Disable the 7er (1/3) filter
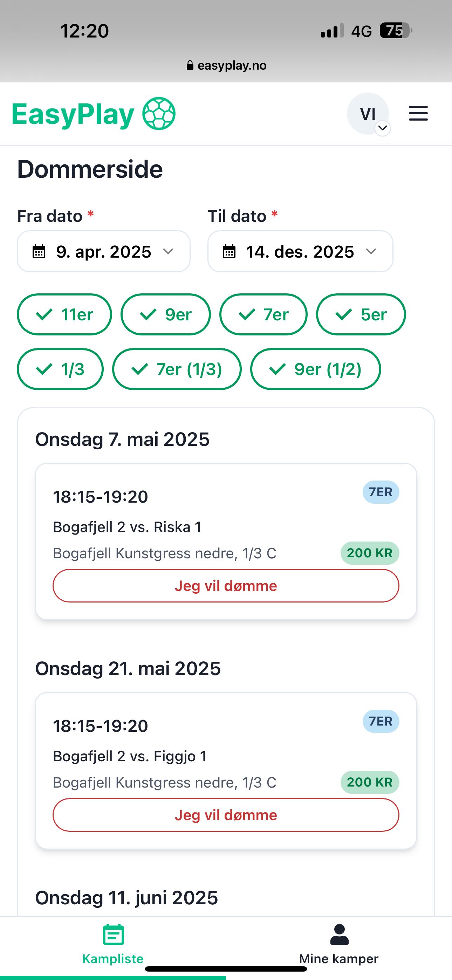This screenshot has height=980, width=452. click(x=177, y=369)
